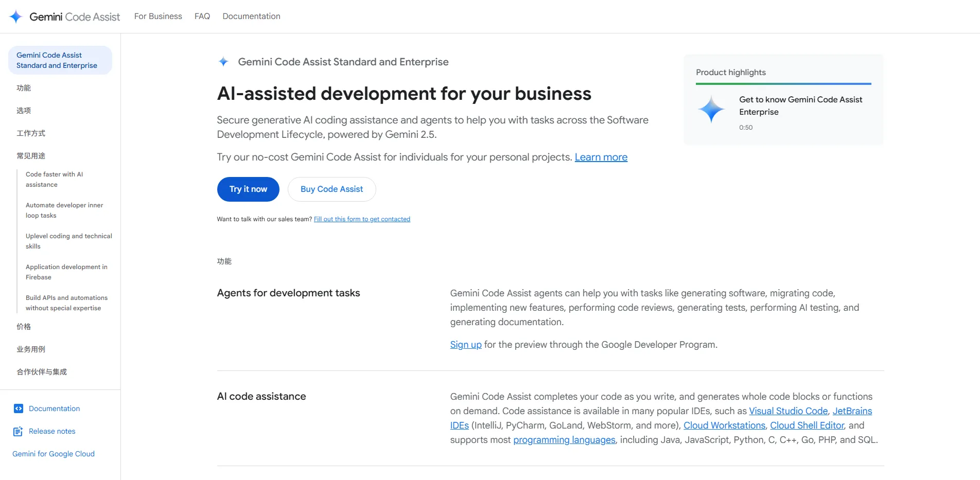Click the Gemini Code Assist header wordmark
The image size is (980, 480).
[x=75, y=16]
